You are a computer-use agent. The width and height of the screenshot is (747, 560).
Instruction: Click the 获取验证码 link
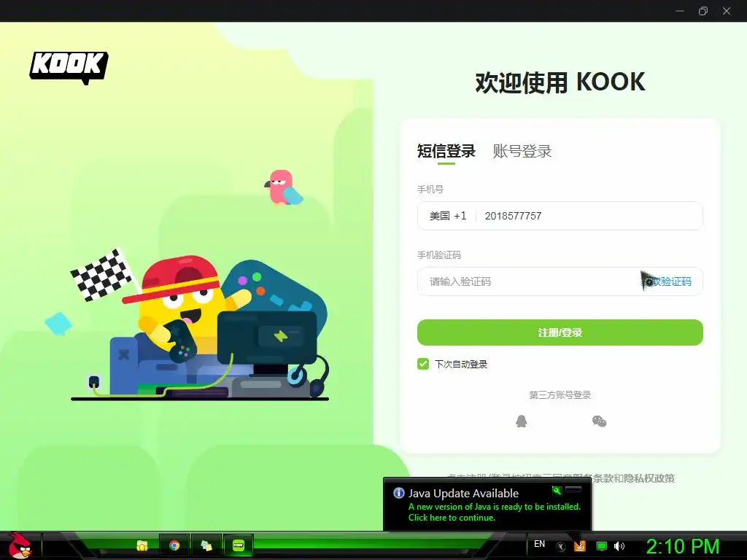click(x=667, y=281)
